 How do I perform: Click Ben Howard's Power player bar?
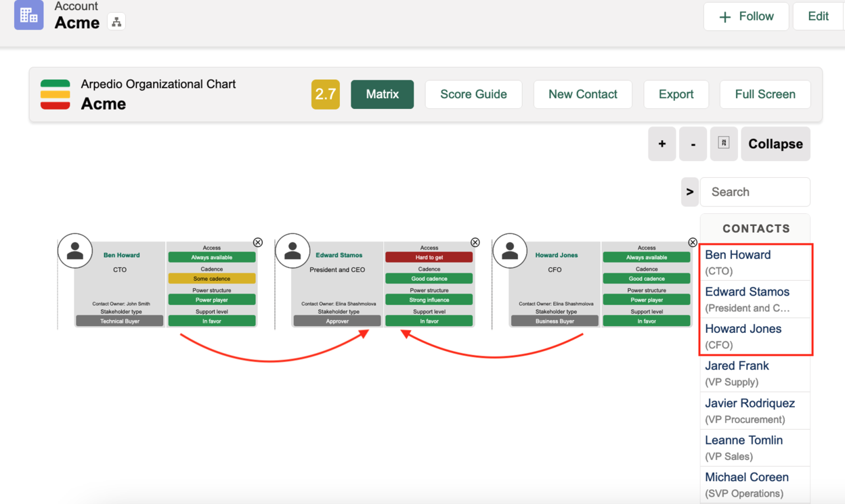tap(212, 300)
